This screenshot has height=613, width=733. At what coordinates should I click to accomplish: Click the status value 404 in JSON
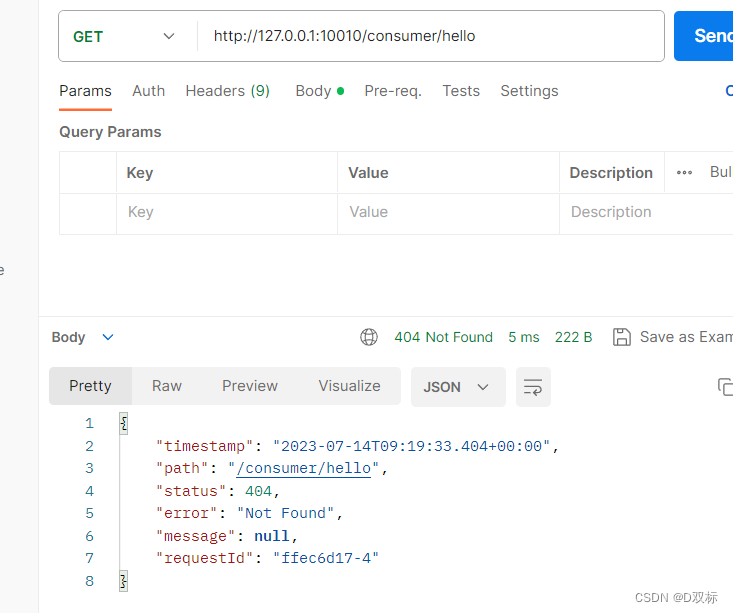[259, 491]
